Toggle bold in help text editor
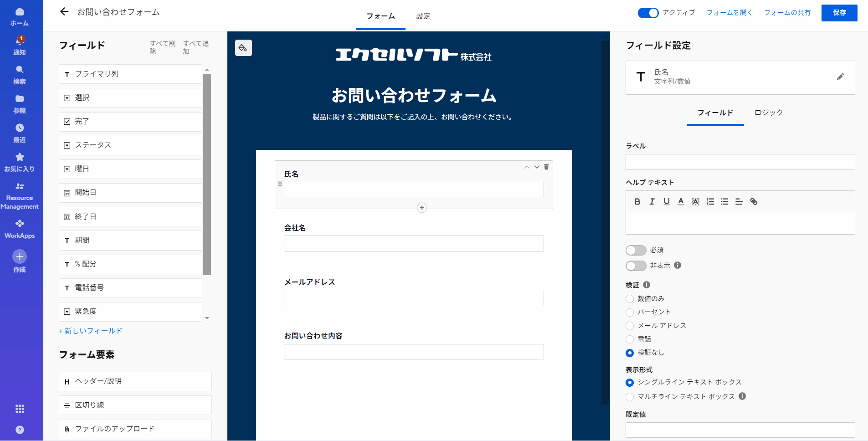The image size is (868, 441). click(x=637, y=201)
